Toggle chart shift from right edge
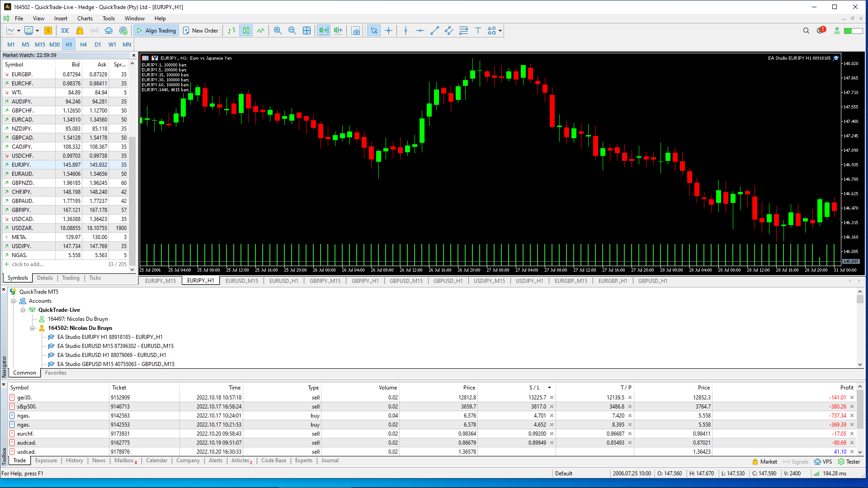The image size is (868, 488). pyautogui.click(x=338, y=31)
